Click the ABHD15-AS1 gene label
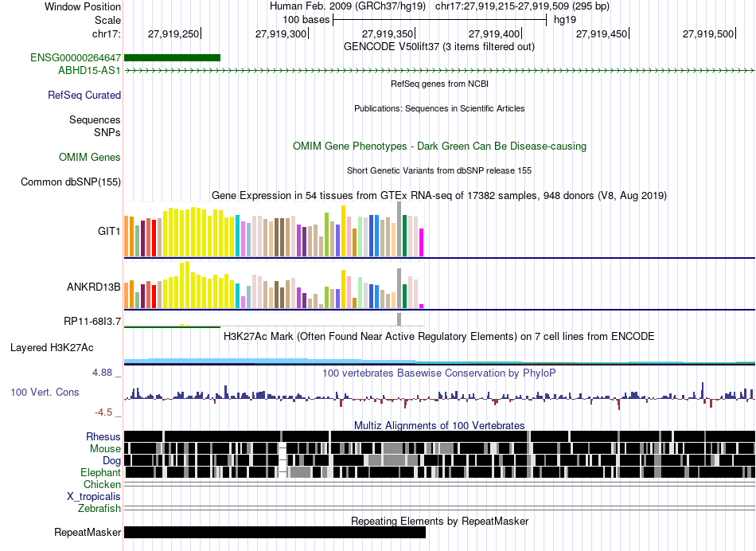 89,70
